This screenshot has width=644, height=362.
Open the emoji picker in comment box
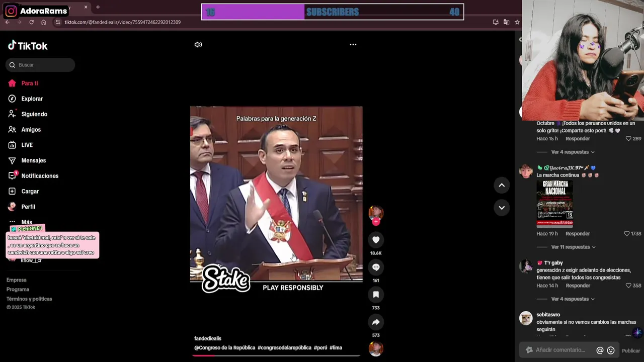(x=611, y=350)
